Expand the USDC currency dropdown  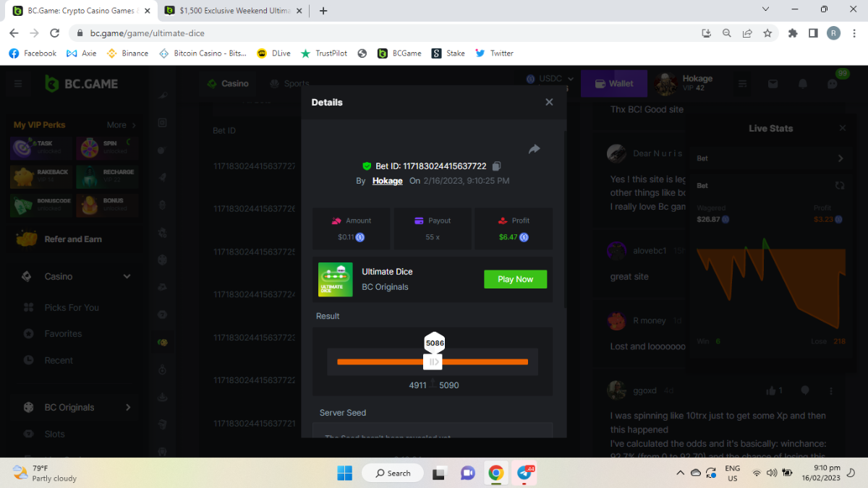pyautogui.click(x=550, y=79)
